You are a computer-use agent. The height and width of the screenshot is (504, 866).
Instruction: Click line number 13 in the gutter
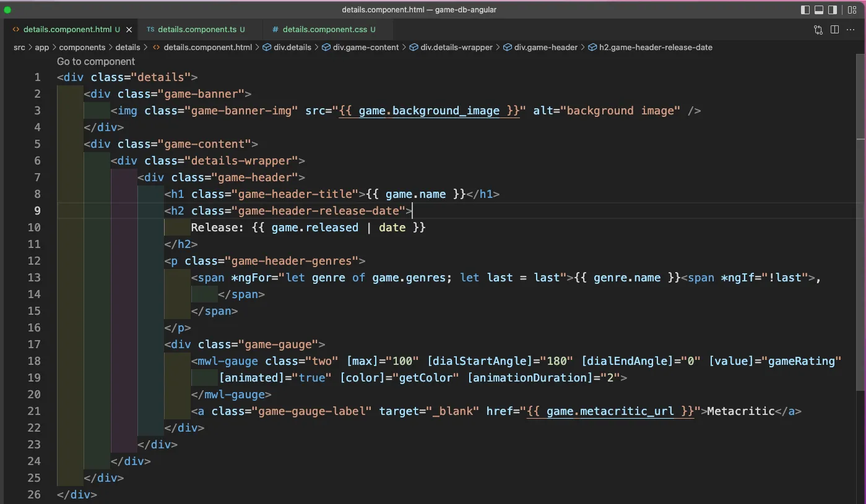pos(34,278)
